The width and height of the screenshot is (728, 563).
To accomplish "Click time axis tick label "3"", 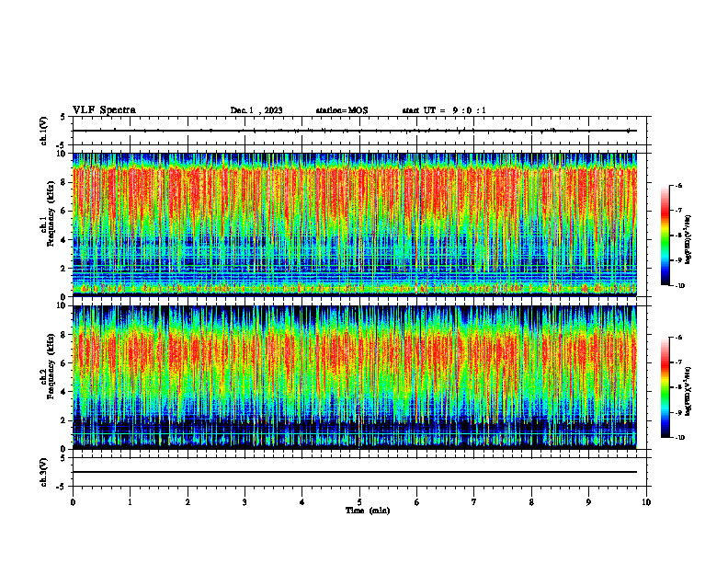I will 245,502.
